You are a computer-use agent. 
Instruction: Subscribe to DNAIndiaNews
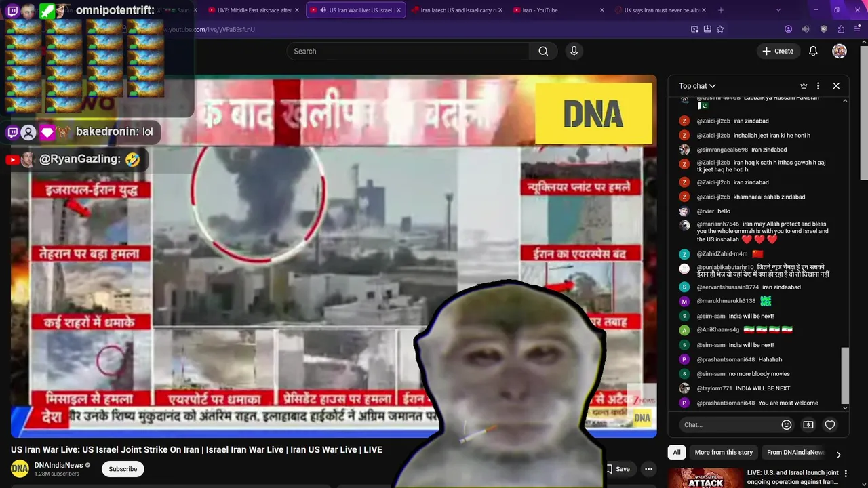pos(123,469)
